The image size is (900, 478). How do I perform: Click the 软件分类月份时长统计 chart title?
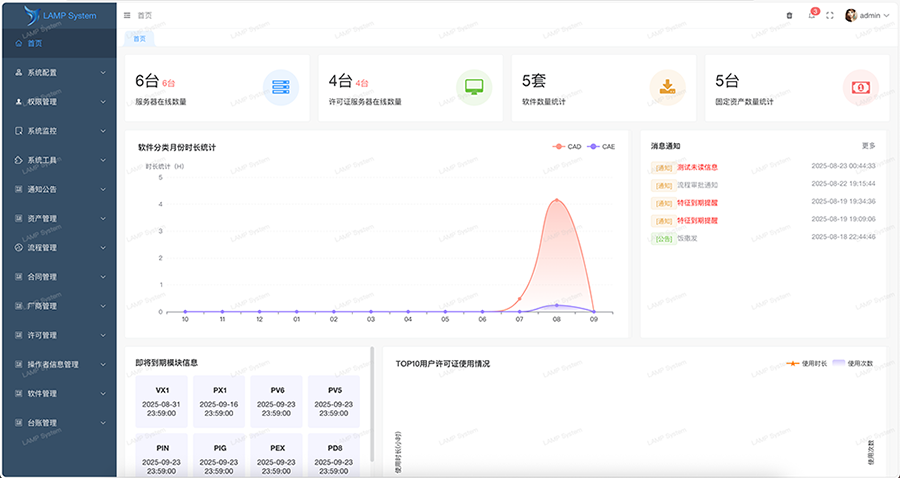pos(177,147)
